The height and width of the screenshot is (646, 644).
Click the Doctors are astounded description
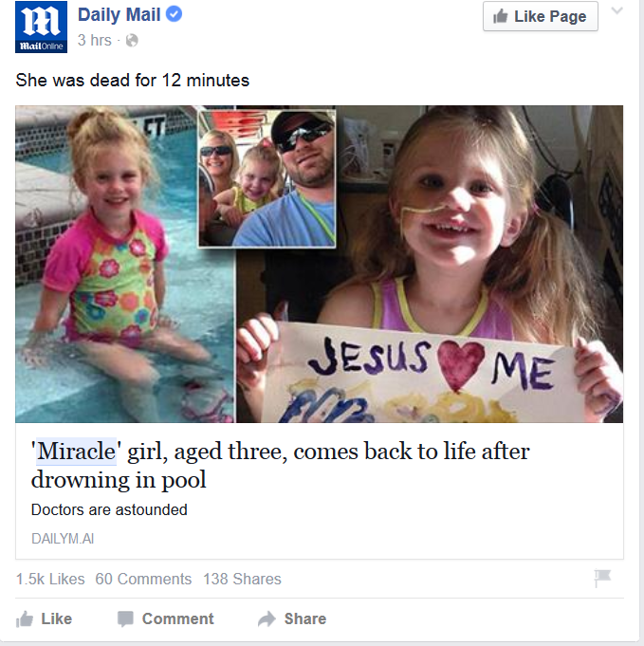tap(109, 509)
